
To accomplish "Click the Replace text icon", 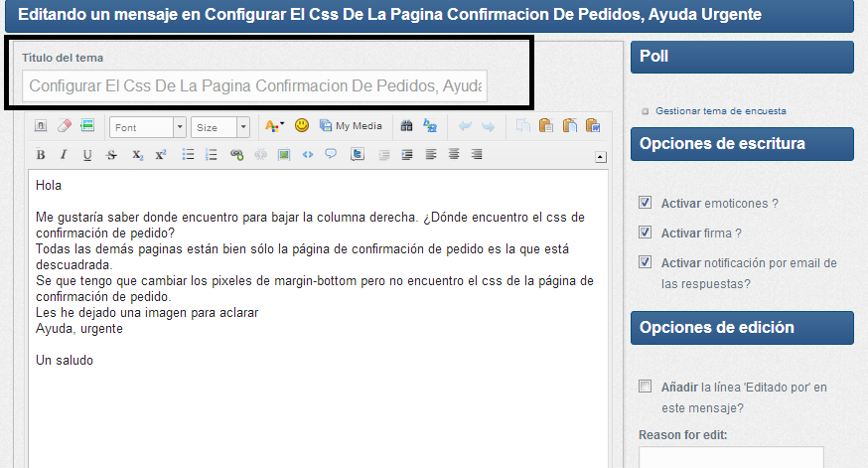I will click(430, 126).
